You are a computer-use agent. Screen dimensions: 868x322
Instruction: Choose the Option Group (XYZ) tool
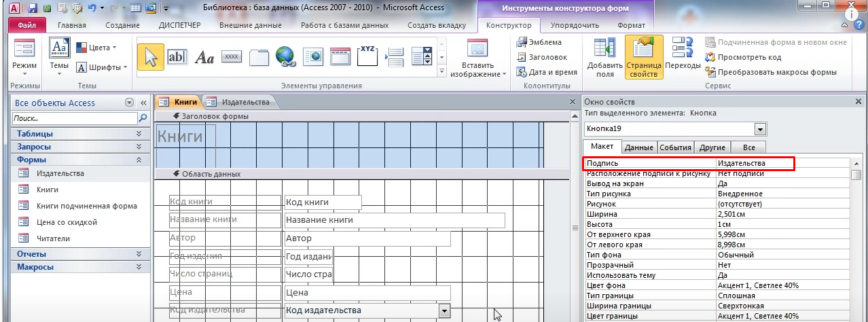[367, 58]
